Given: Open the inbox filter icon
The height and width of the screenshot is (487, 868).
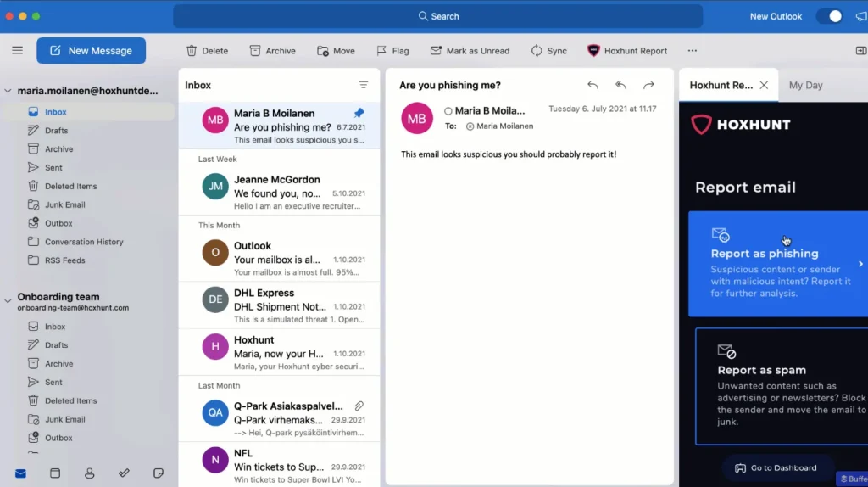Looking at the screenshot, I should pos(364,85).
